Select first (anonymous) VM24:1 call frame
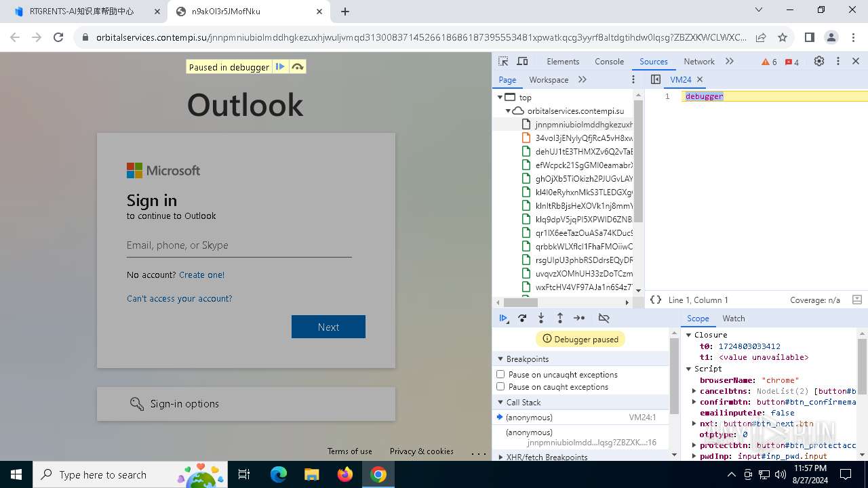This screenshot has height=488, width=868. click(580, 418)
